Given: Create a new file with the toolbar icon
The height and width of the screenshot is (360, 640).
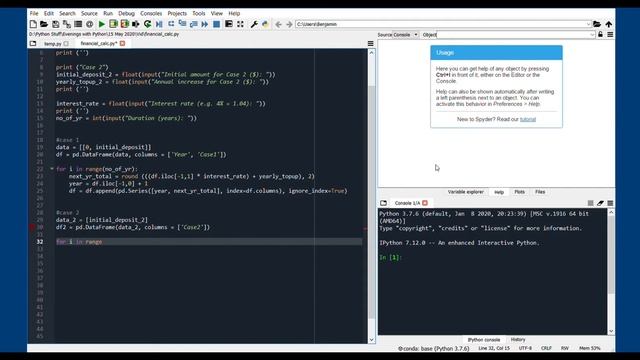Looking at the screenshot, I should (33, 24).
